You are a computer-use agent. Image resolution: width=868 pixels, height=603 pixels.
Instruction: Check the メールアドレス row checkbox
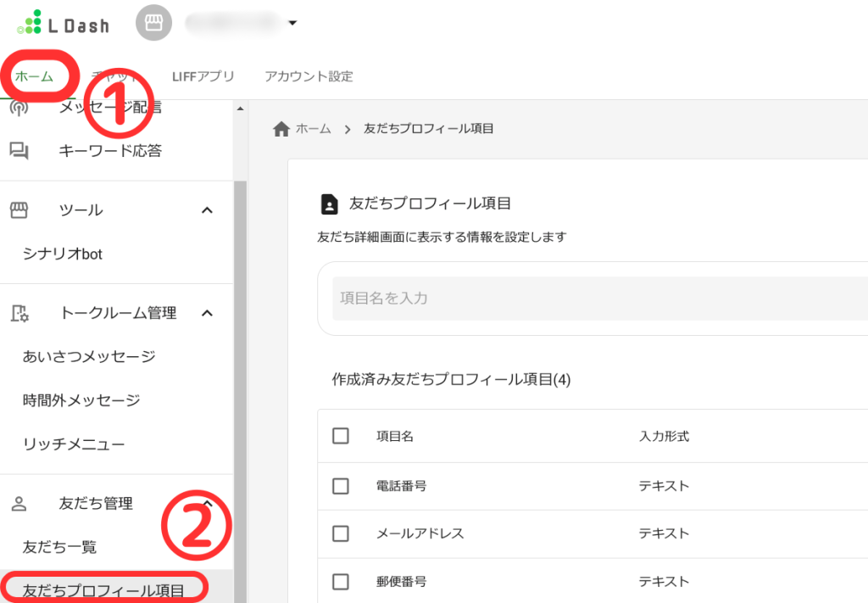341,533
